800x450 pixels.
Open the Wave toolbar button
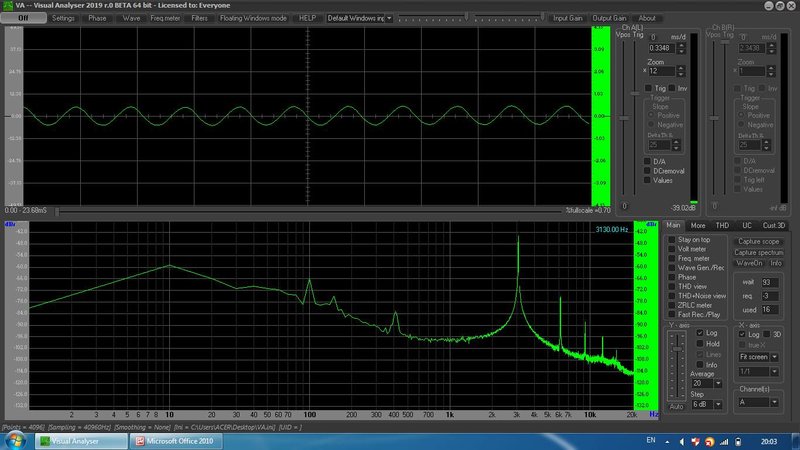131,18
